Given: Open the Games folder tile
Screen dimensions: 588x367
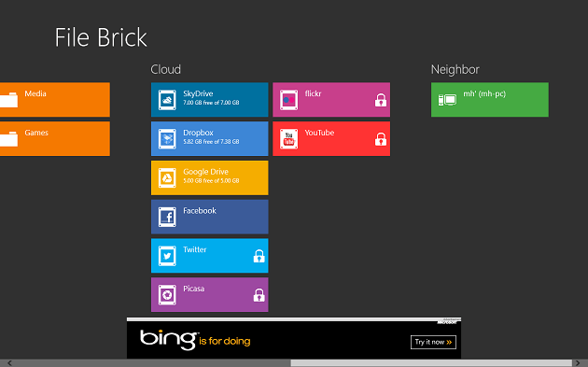Looking at the screenshot, I should point(55,139).
